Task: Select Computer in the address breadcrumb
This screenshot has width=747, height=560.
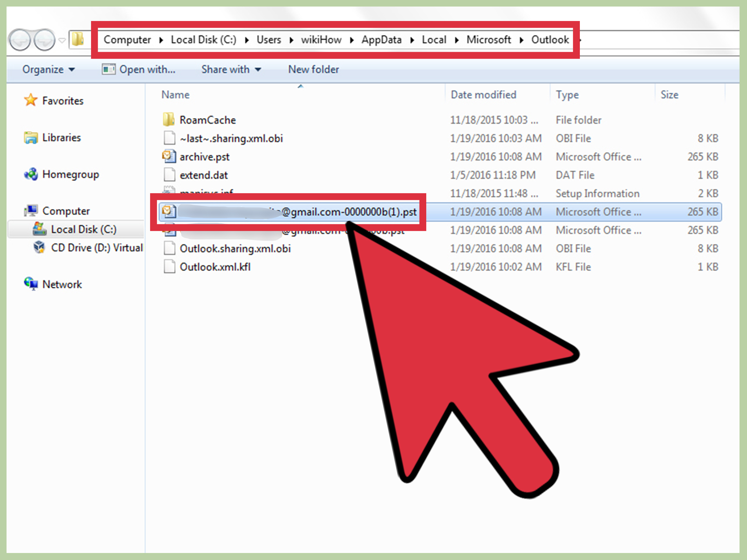Action: coord(127,40)
